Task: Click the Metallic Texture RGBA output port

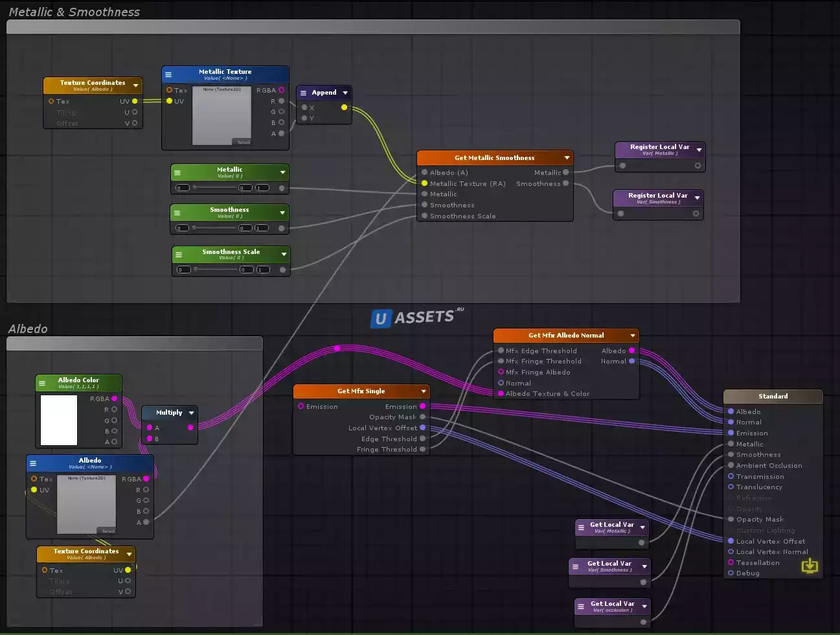Action: pyautogui.click(x=281, y=90)
